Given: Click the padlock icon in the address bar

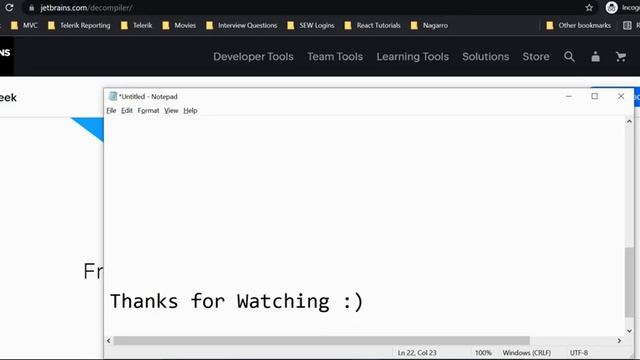Looking at the screenshot, I should click(x=31, y=8).
